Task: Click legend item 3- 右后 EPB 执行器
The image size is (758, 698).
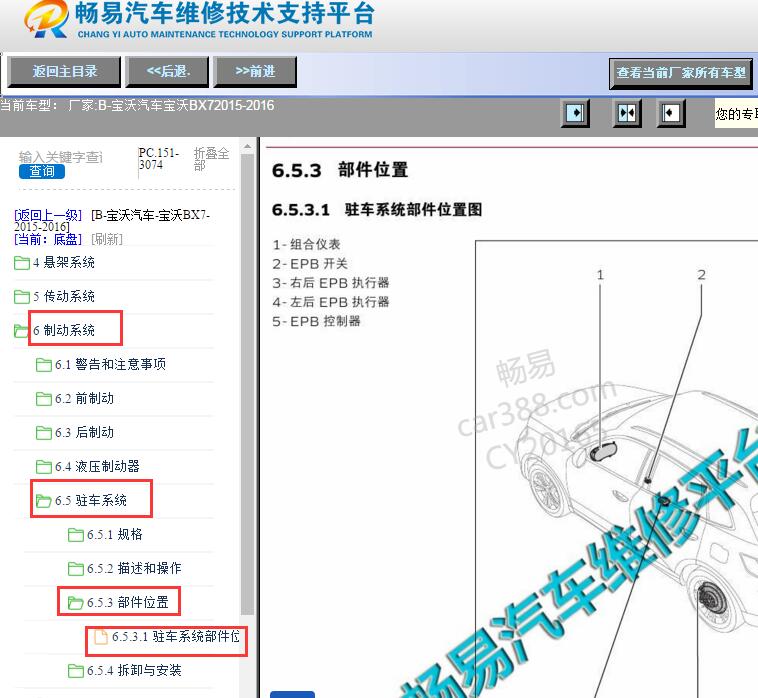Action: (331, 283)
